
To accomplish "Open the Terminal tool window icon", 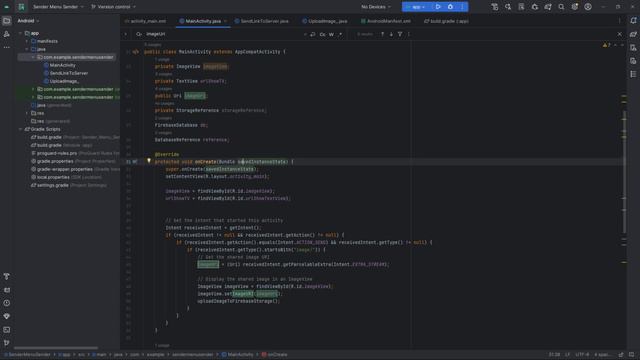I will (7, 330).
